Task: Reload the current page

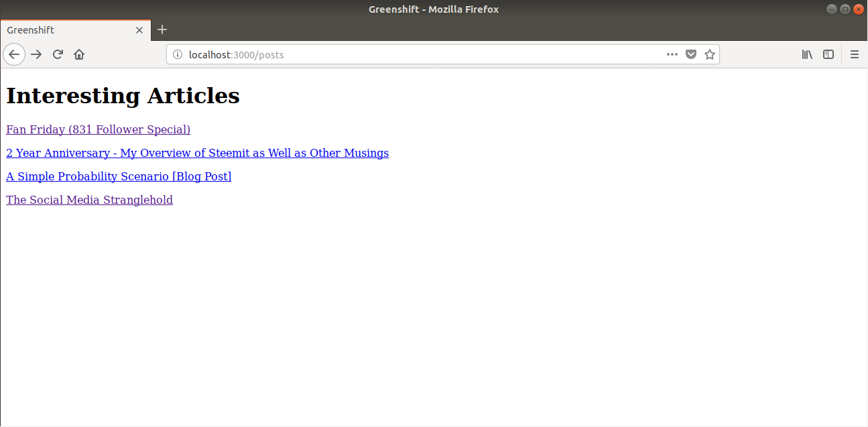Action: (58, 54)
